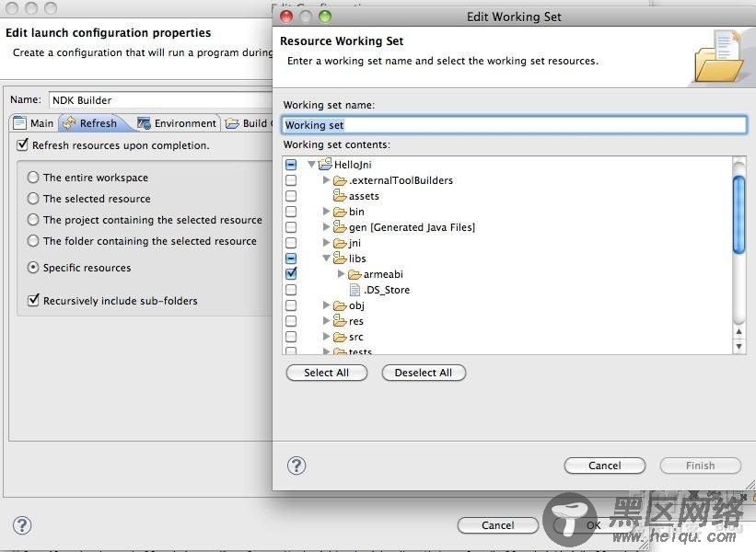The width and height of the screenshot is (756, 552).
Task: Click the res folder icon
Action: tap(340, 321)
